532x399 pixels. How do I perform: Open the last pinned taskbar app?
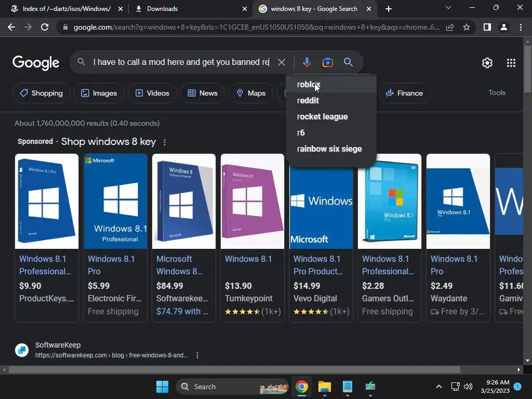(370, 387)
